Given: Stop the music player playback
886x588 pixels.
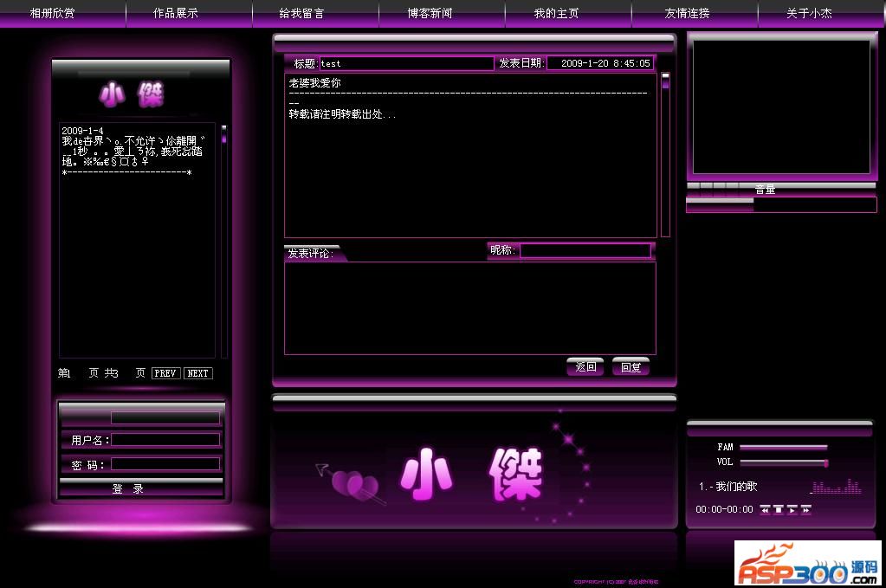Looking at the screenshot, I should pos(778,509).
